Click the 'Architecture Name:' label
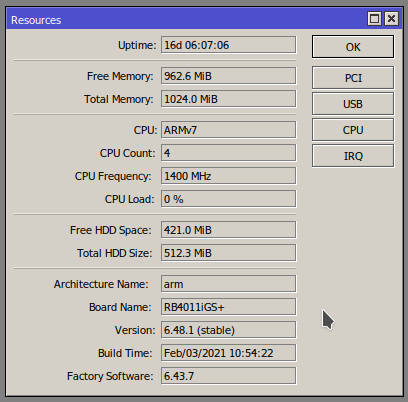408x402 pixels. click(101, 284)
